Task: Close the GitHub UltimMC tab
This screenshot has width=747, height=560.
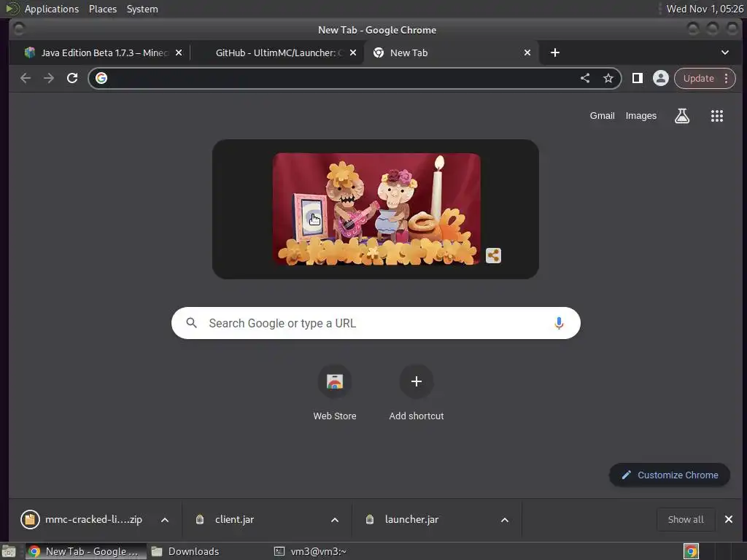Action: point(353,52)
